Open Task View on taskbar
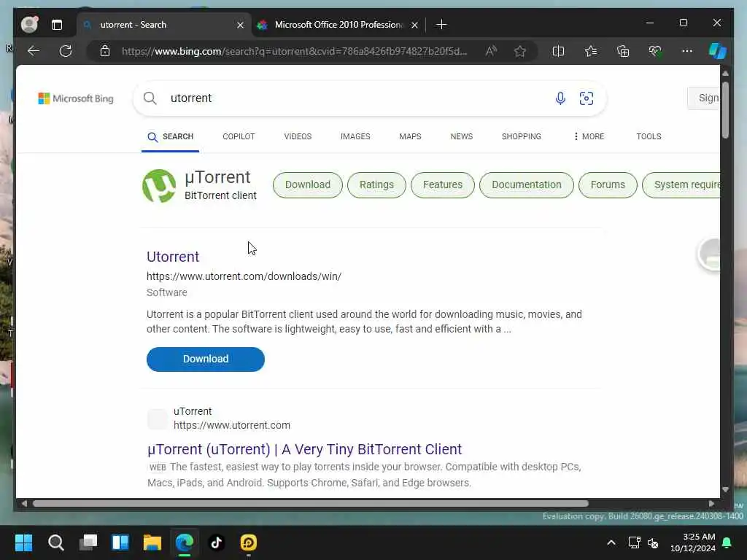The image size is (747, 560). point(88,542)
